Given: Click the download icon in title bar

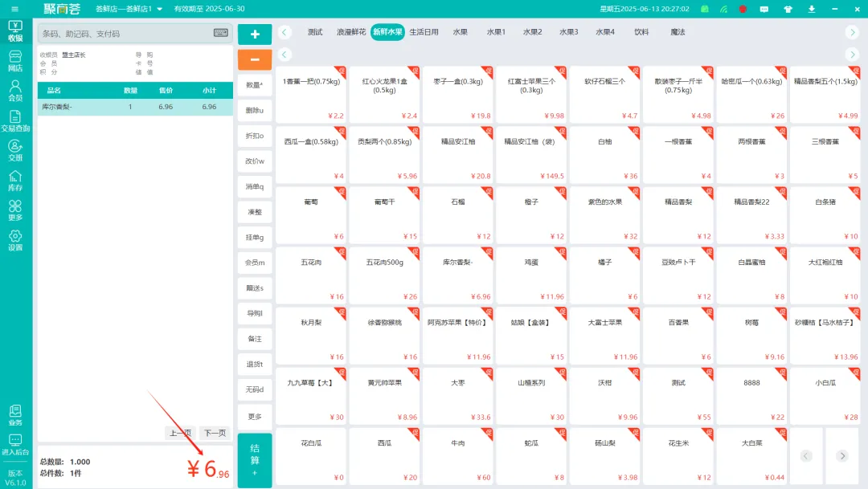Looking at the screenshot, I should (x=811, y=9).
